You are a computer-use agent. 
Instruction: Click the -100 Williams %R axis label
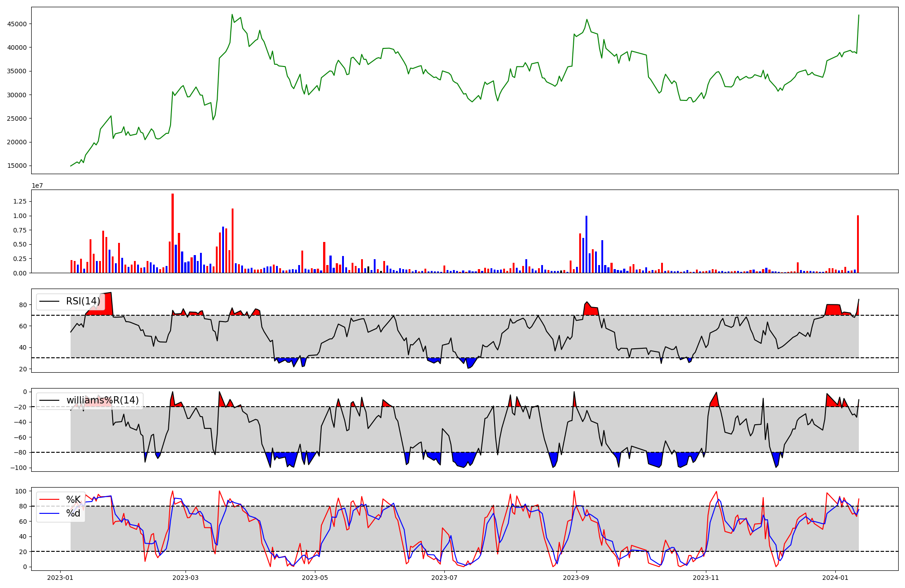(18, 468)
